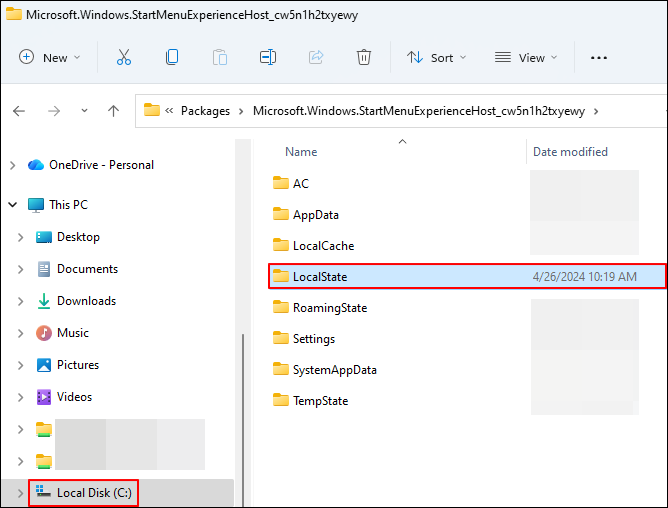668x508 pixels.
Task: Click the Share icon in toolbar
Action: tap(316, 57)
